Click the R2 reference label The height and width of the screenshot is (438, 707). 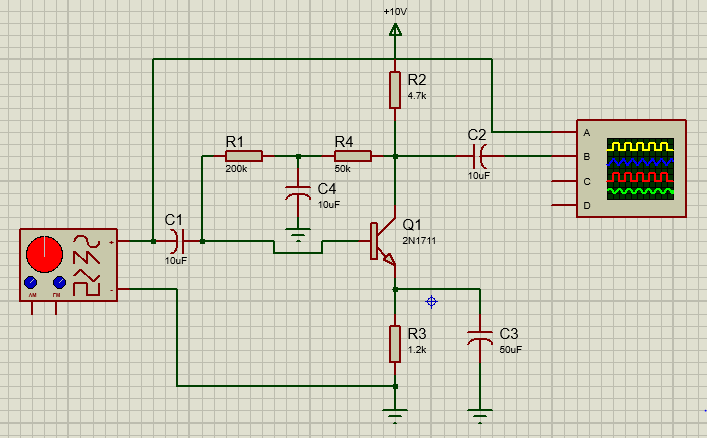(x=417, y=80)
